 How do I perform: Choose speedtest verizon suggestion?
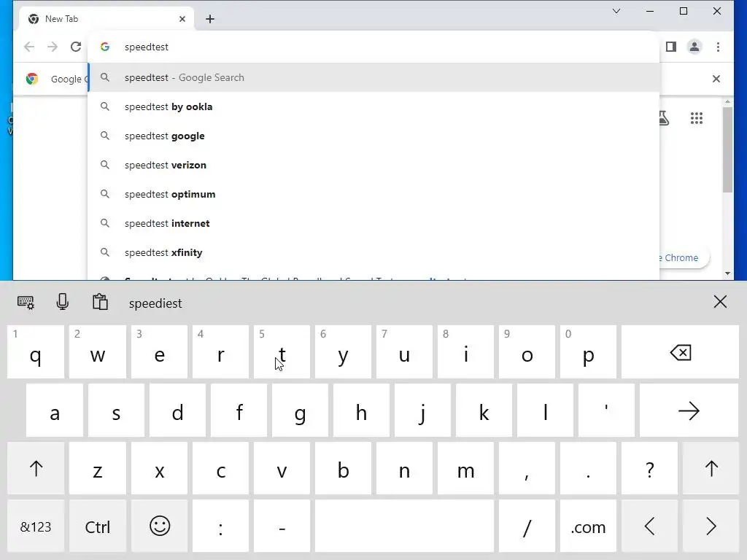373,165
